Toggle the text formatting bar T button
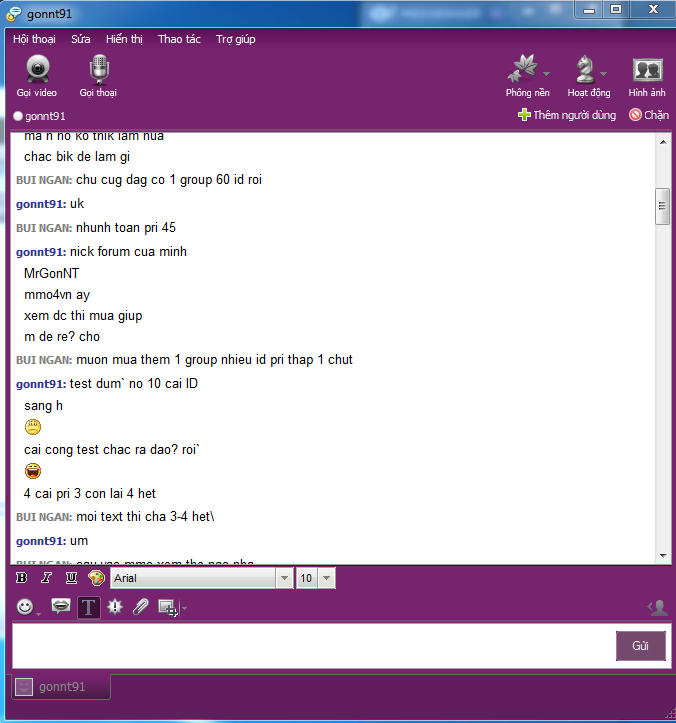The height and width of the screenshot is (723, 676). click(x=89, y=607)
